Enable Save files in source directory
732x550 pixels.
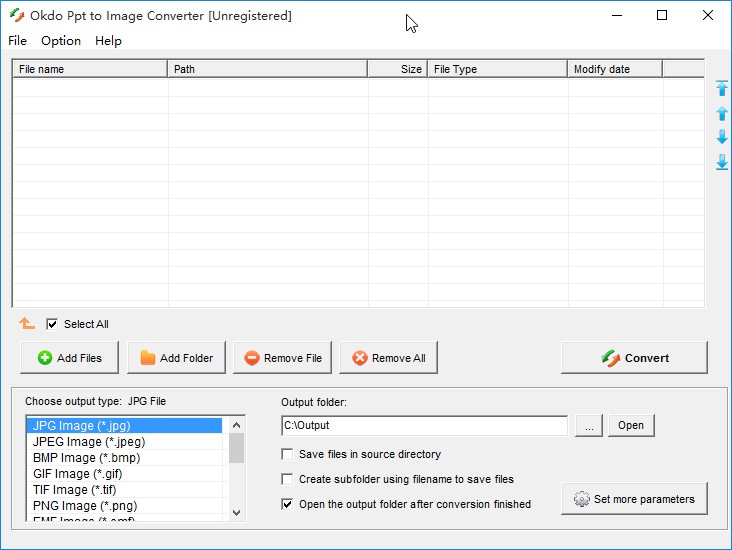[287, 454]
